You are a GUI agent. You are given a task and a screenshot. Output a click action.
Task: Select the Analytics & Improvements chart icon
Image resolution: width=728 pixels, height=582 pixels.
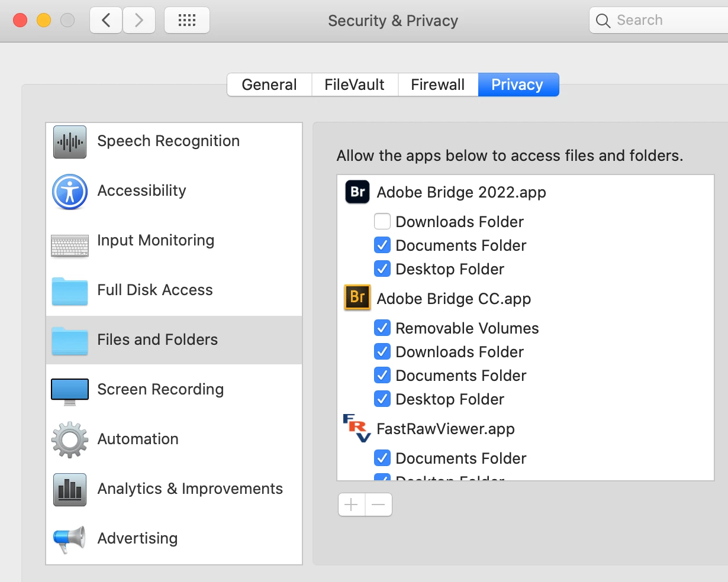point(70,490)
